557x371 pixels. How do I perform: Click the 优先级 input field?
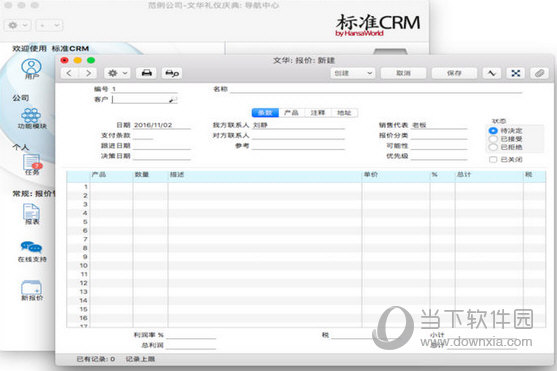click(x=439, y=156)
